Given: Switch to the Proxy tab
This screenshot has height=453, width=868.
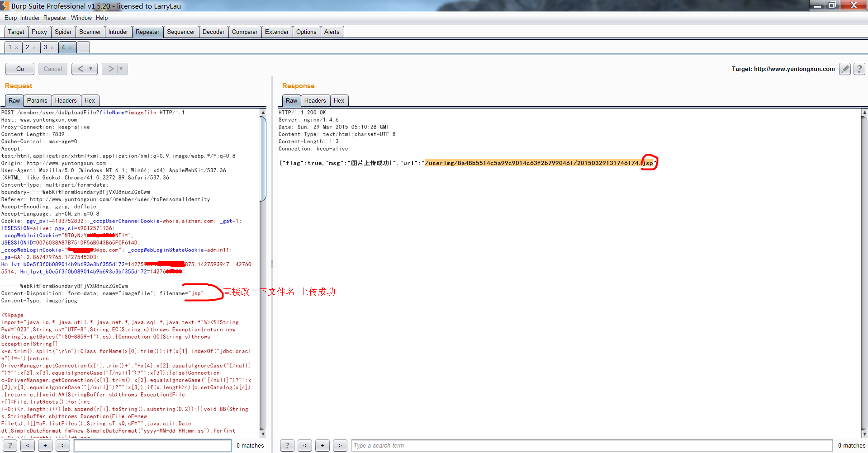Looking at the screenshot, I should (39, 32).
